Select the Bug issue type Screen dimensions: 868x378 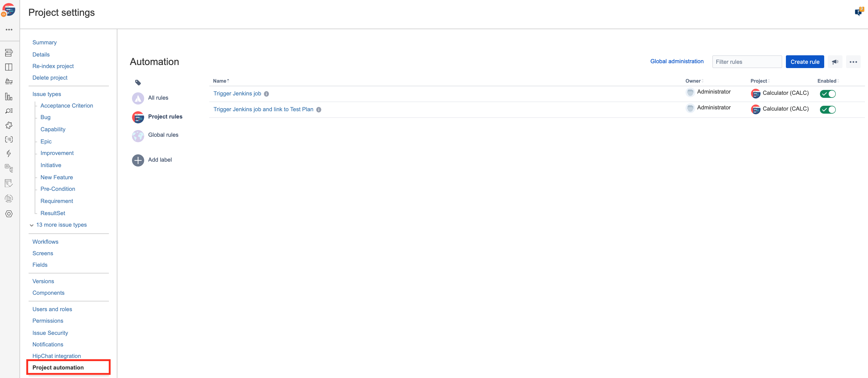pos(46,117)
